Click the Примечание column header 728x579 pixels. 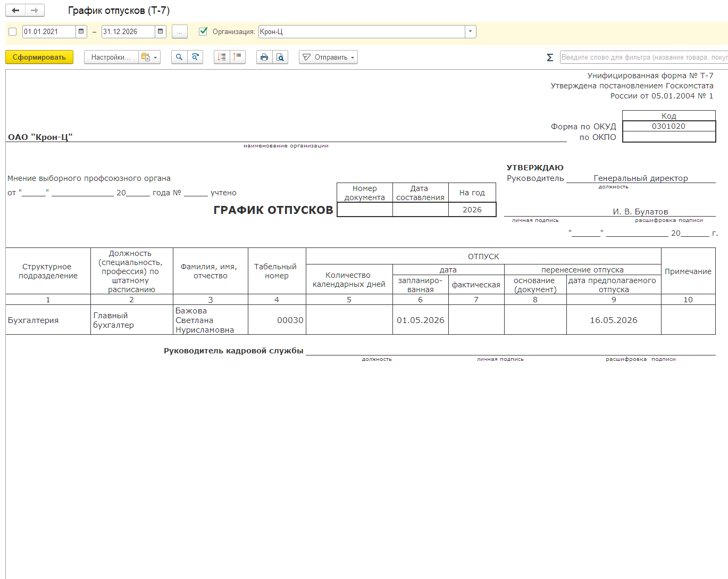(x=688, y=271)
